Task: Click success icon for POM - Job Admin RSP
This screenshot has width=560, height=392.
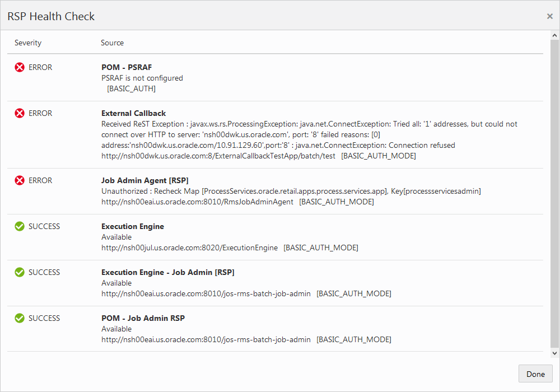Action: click(x=20, y=318)
